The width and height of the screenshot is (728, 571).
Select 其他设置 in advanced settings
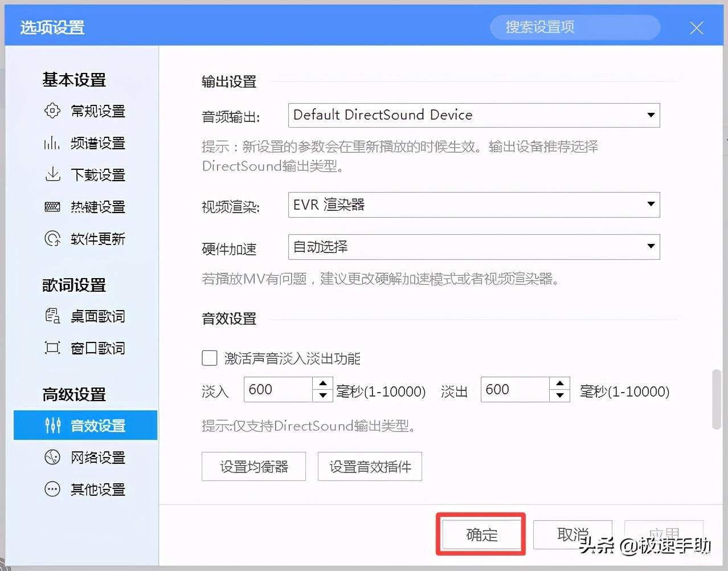[x=85, y=489]
